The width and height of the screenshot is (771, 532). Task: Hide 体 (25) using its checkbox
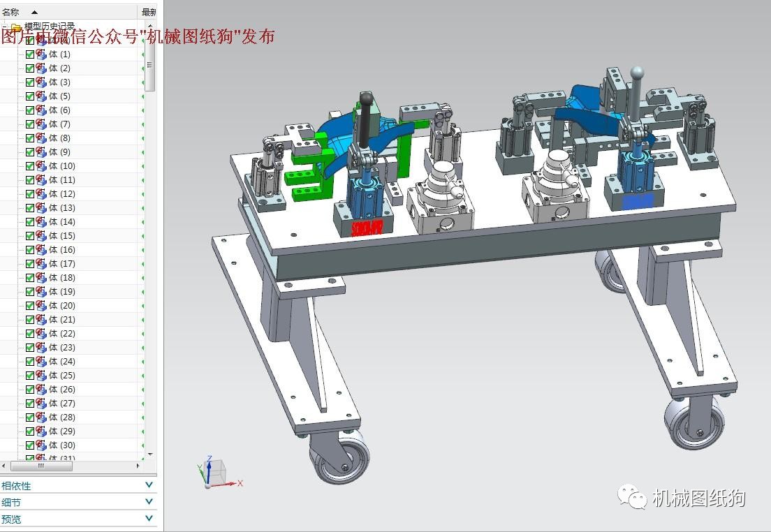point(30,376)
